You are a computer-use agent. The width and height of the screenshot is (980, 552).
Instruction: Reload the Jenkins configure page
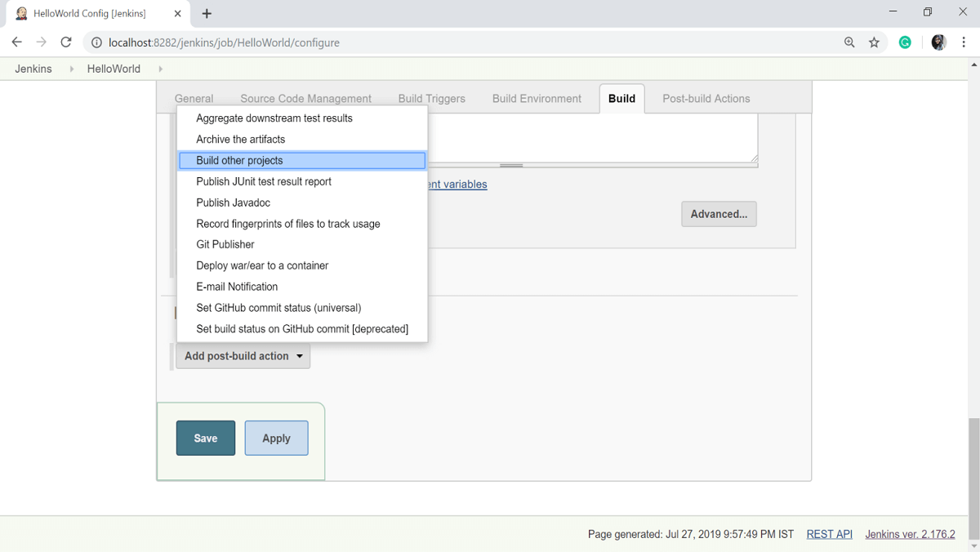(x=66, y=42)
